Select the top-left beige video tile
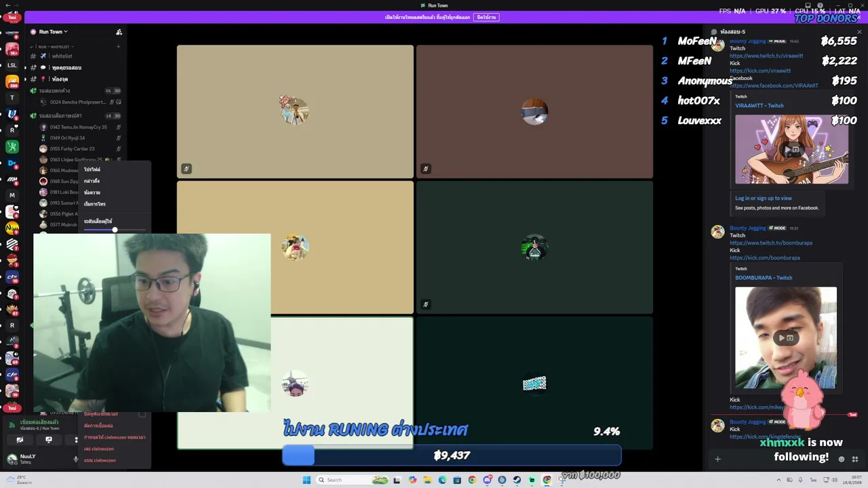Viewport: 868px width, 488px height. pyautogui.click(x=295, y=112)
